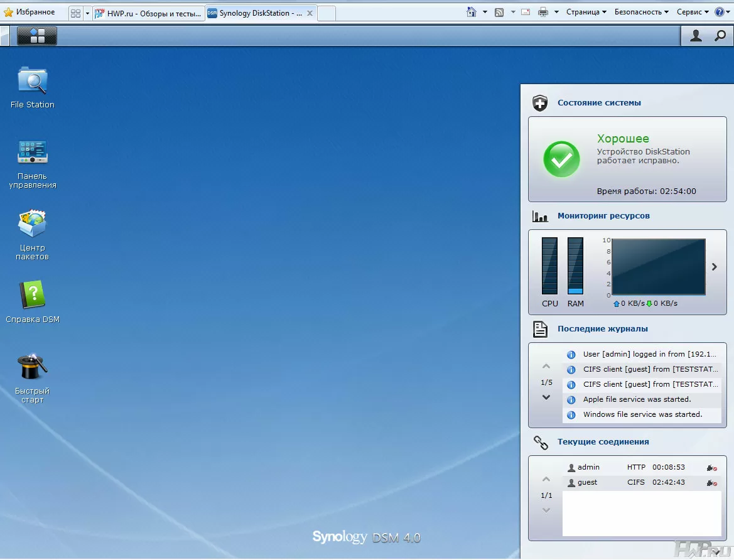734x560 pixels.
Task: Open the File Station desktop icon
Action: click(x=32, y=88)
